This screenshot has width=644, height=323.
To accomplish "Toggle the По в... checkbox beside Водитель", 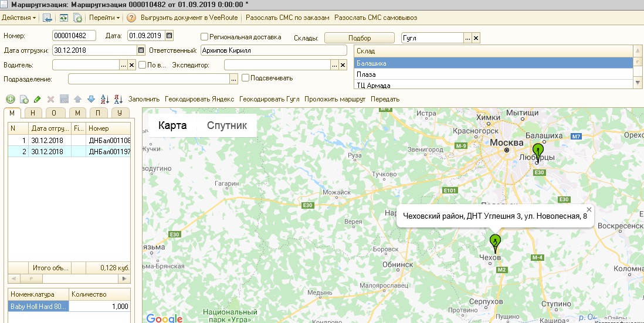I will click(x=142, y=65).
